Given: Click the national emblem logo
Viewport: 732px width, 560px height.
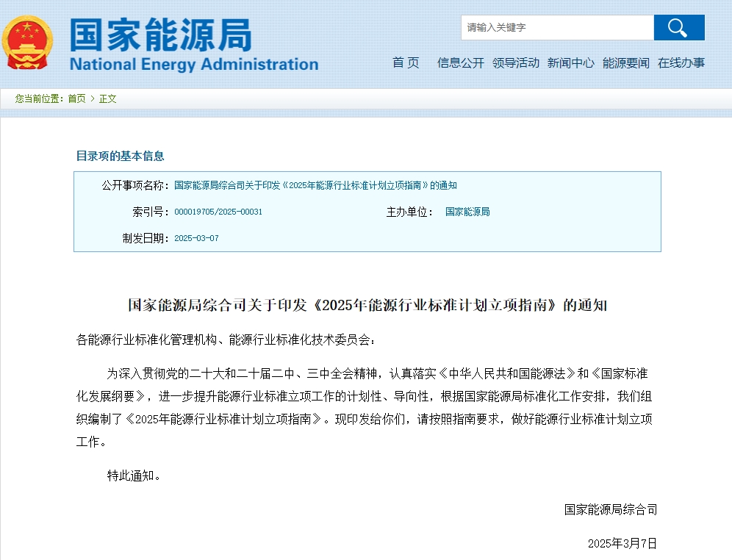Looking at the screenshot, I should [27, 43].
